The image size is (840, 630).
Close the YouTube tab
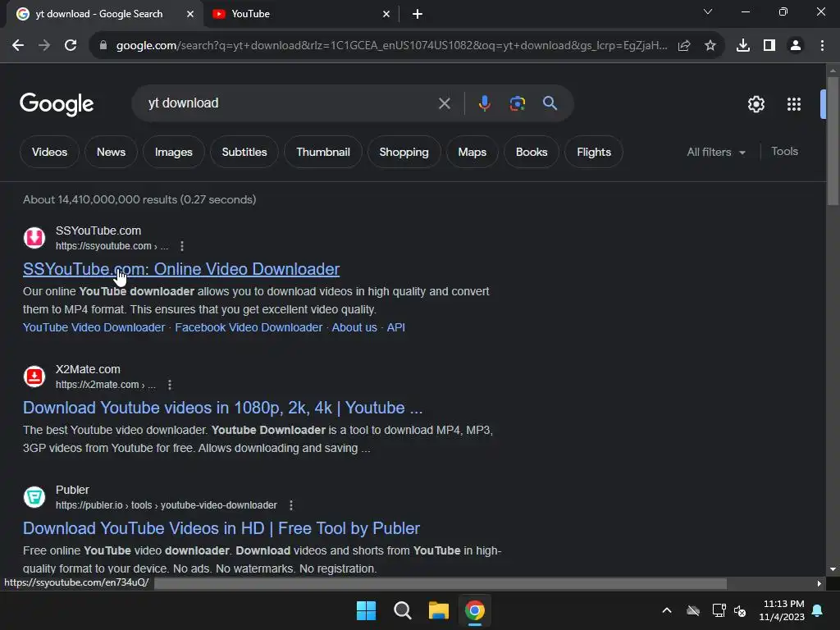(x=386, y=14)
